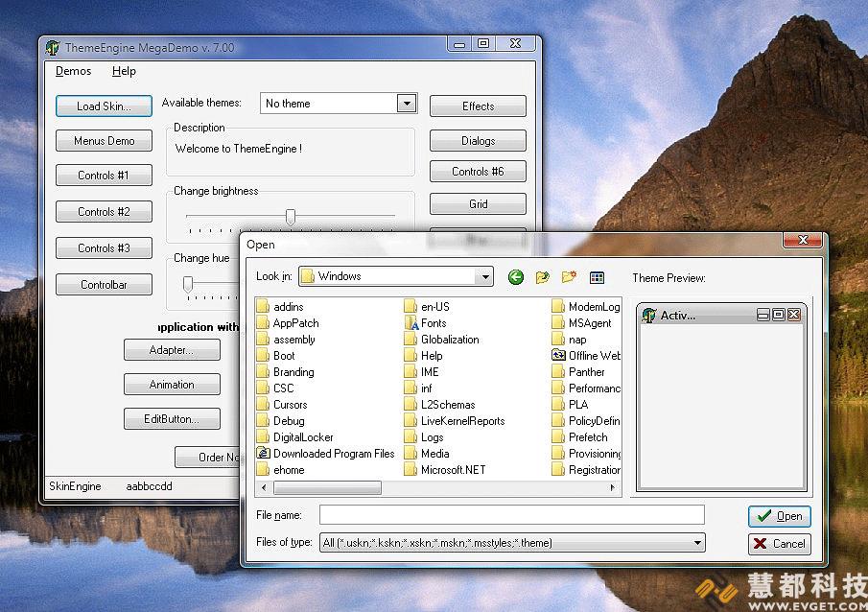
Task: Open the Controlbar demo
Action: pyautogui.click(x=105, y=285)
